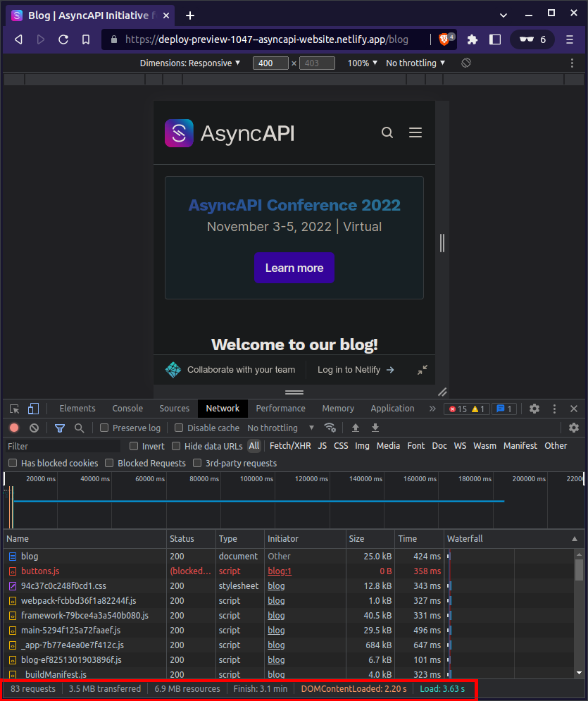Switch to Sources tab
Image resolution: width=588 pixels, height=701 pixels.
(x=174, y=408)
